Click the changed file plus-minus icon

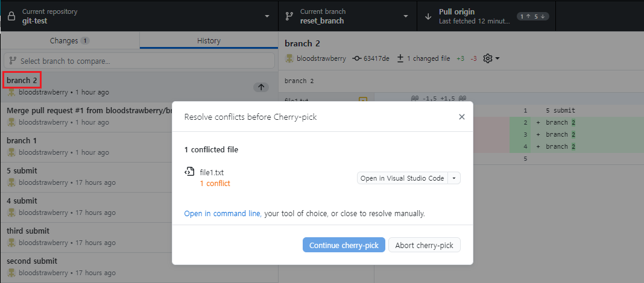point(400,58)
